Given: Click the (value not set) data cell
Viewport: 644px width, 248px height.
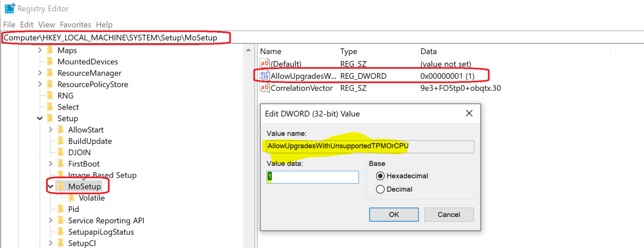Looking at the screenshot, I should (446, 64).
